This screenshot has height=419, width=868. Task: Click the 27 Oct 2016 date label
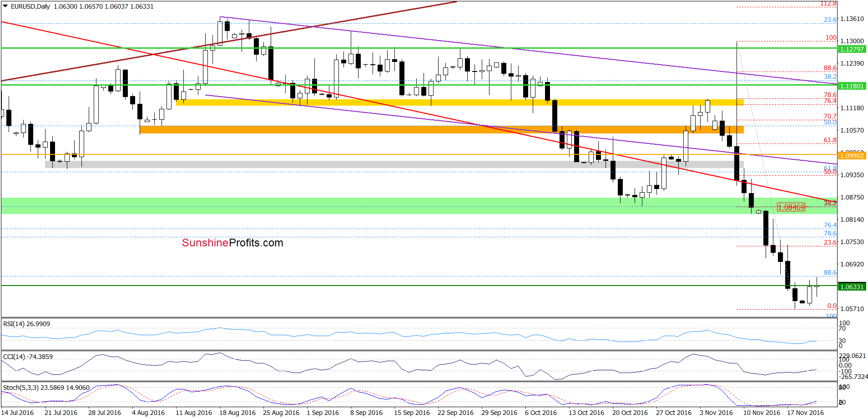click(x=674, y=413)
